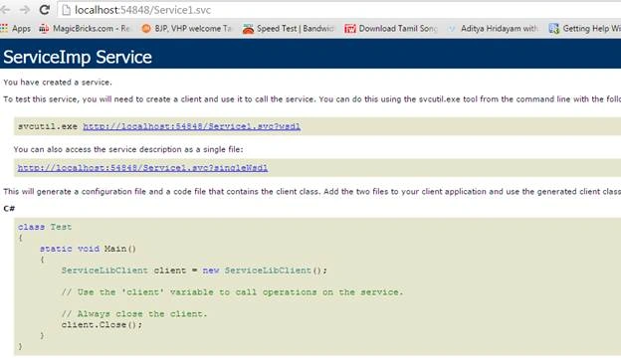Click the browser back arrow
The height and width of the screenshot is (364, 621).
tap(5, 10)
